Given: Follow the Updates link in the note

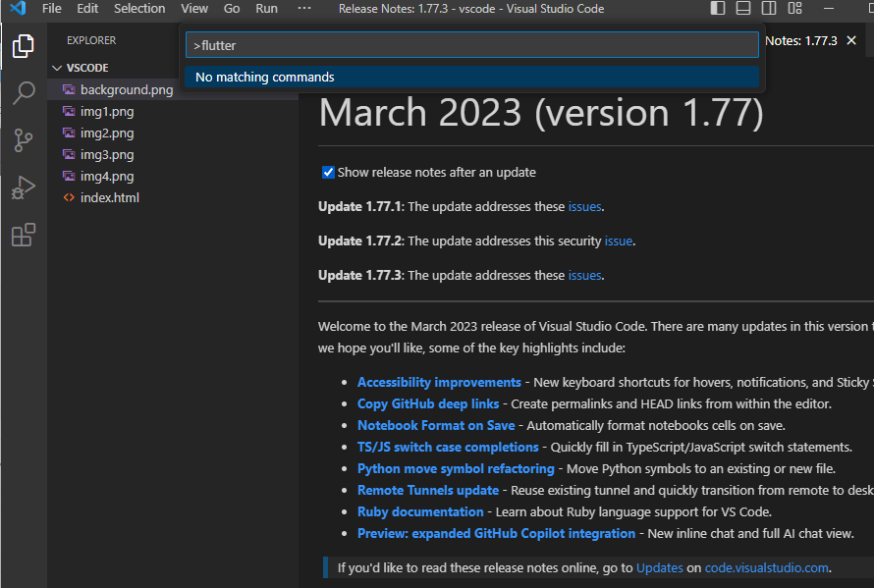Looking at the screenshot, I should coord(659,568).
